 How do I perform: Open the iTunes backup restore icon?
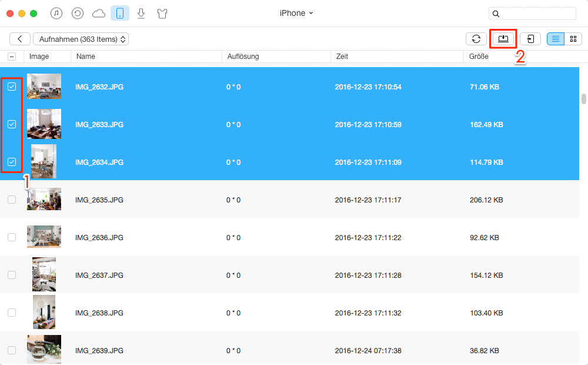point(77,14)
